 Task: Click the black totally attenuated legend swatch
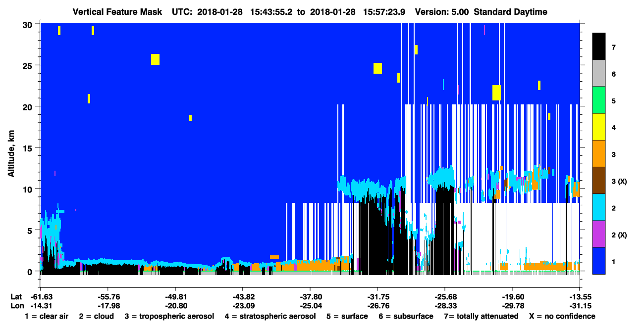pos(599,47)
